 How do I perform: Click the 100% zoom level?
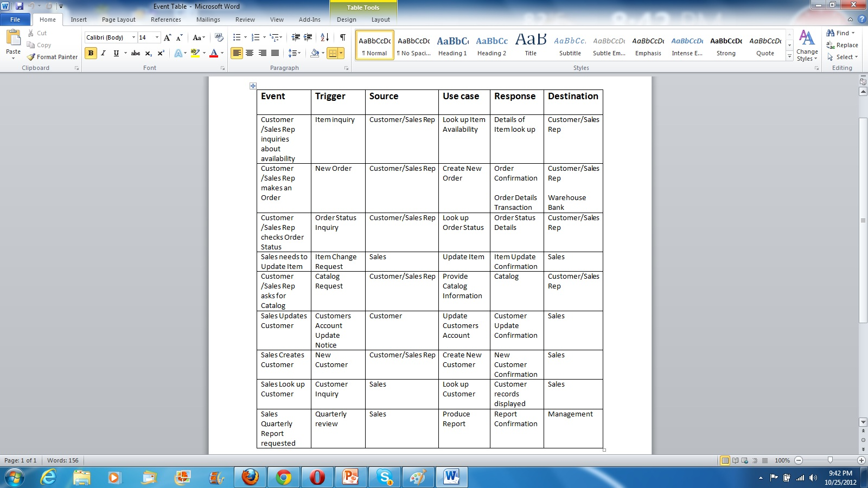(782, 460)
